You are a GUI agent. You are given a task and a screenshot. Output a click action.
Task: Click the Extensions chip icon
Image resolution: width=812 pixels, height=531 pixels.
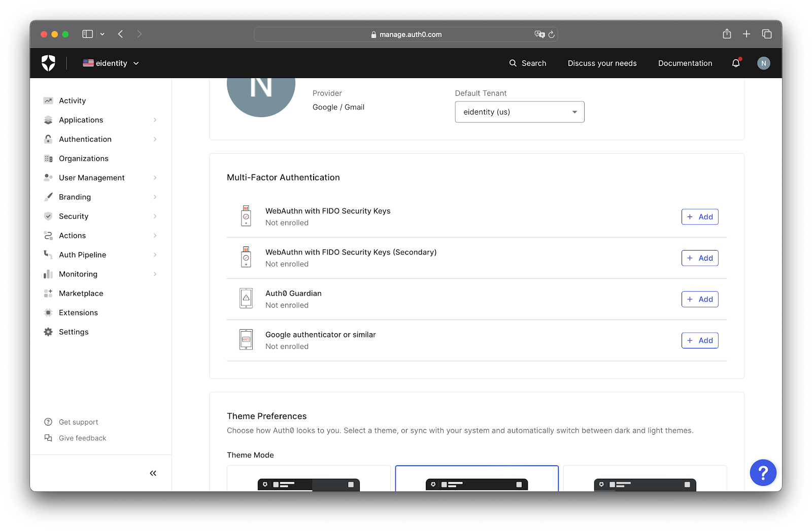tap(48, 312)
